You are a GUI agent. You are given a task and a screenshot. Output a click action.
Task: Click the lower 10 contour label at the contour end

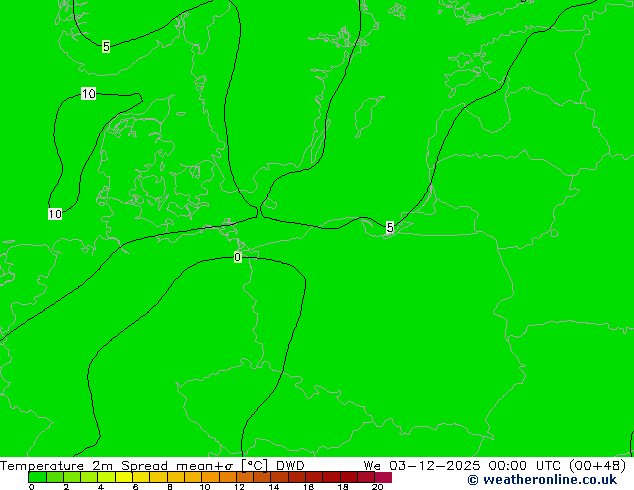coord(55,214)
